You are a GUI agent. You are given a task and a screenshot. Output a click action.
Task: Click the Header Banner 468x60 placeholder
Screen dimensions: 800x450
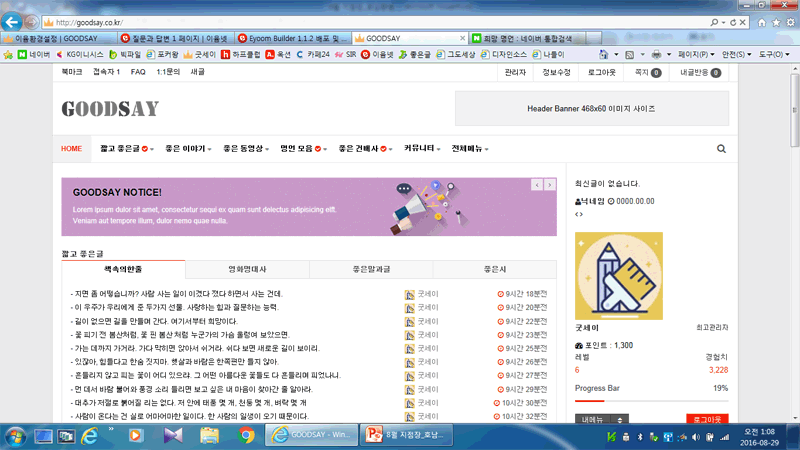coord(592,108)
